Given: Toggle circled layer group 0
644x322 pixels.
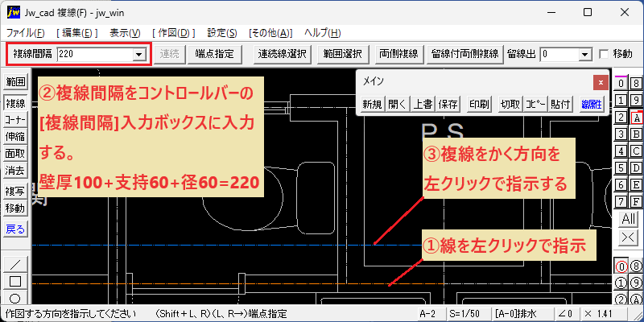Looking at the screenshot, I should point(621,266).
